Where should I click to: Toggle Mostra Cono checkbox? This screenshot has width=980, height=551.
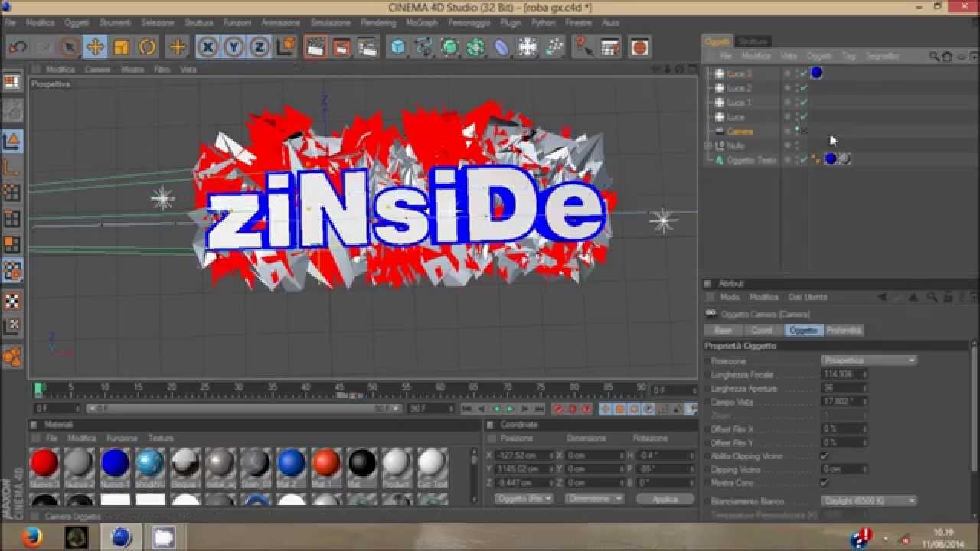[x=825, y=483]
